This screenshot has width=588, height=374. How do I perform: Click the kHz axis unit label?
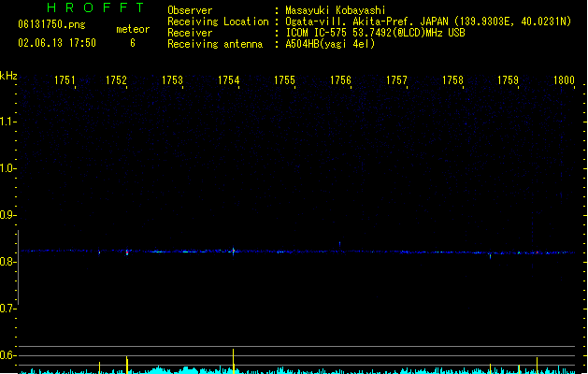(x=8, y=76)
